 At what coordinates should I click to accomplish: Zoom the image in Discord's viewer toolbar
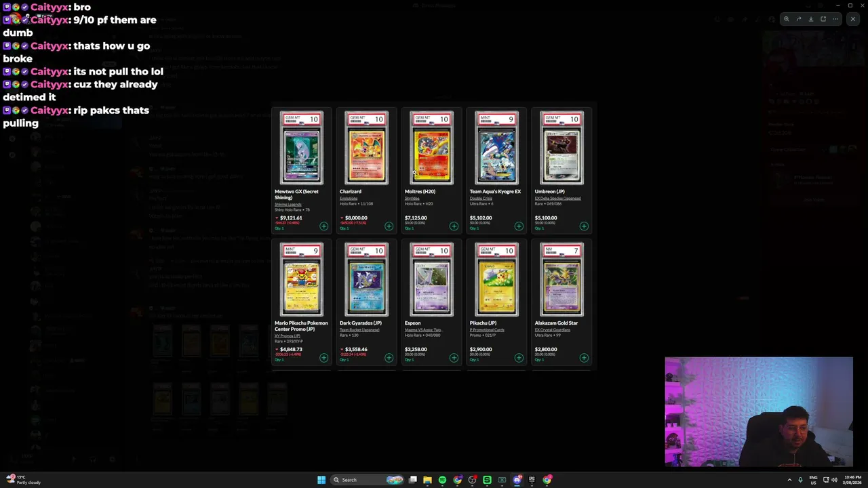pyautogui.click(x=787, y=19)
